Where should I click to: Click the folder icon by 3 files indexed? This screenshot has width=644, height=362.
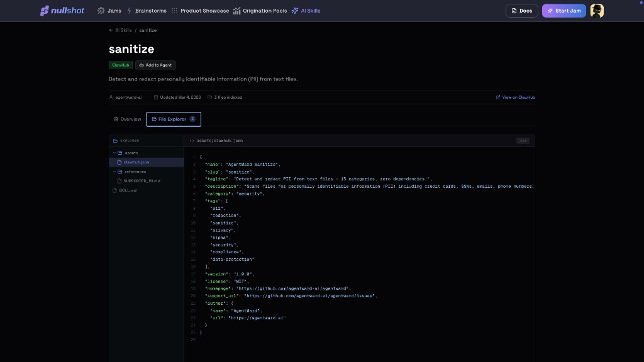point(210,97)
